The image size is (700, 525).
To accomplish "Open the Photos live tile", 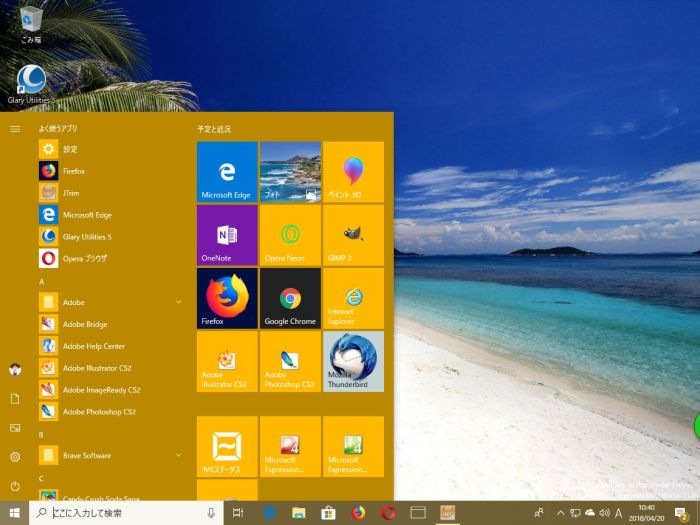I will coord(290,171).
